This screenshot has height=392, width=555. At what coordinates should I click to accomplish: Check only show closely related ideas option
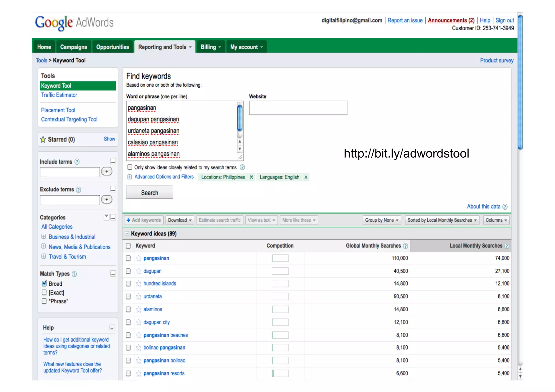(130, 167)
